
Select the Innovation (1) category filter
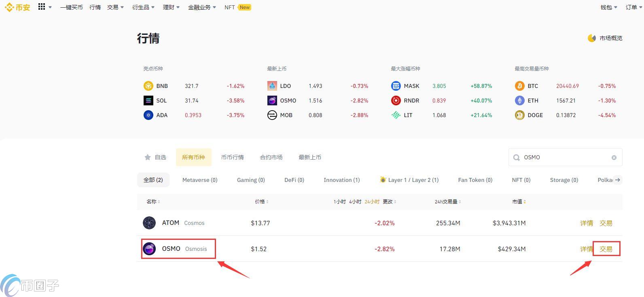[x=341, y=180]
